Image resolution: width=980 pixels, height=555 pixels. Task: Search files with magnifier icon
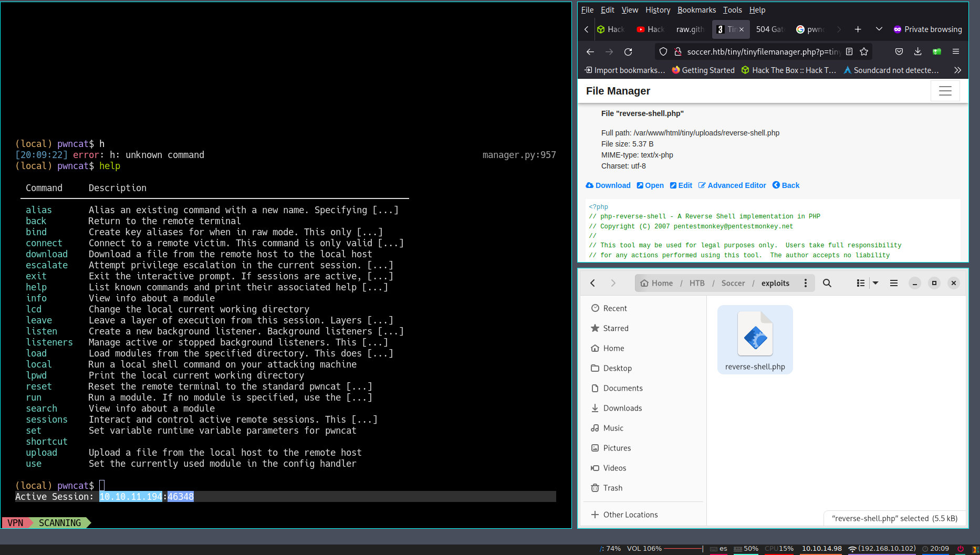tap(827, 283)
